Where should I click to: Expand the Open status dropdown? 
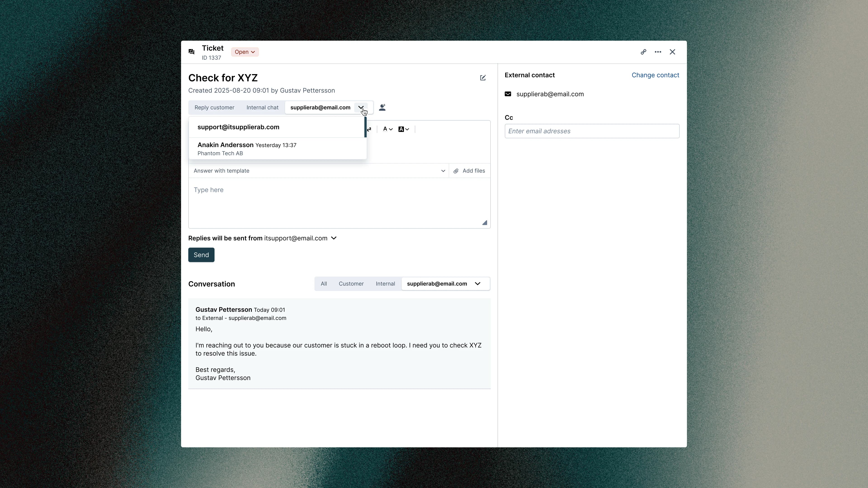coord(245,52)
